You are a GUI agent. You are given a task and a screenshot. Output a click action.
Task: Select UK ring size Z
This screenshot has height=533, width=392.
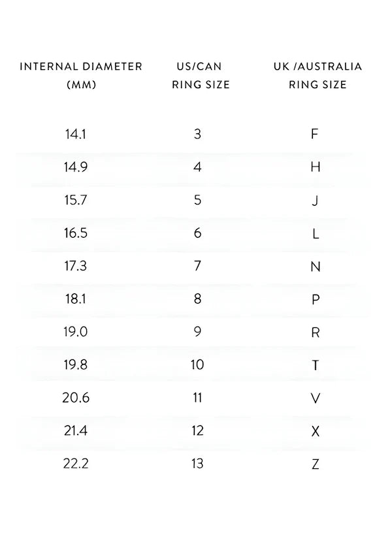point(315,464)
